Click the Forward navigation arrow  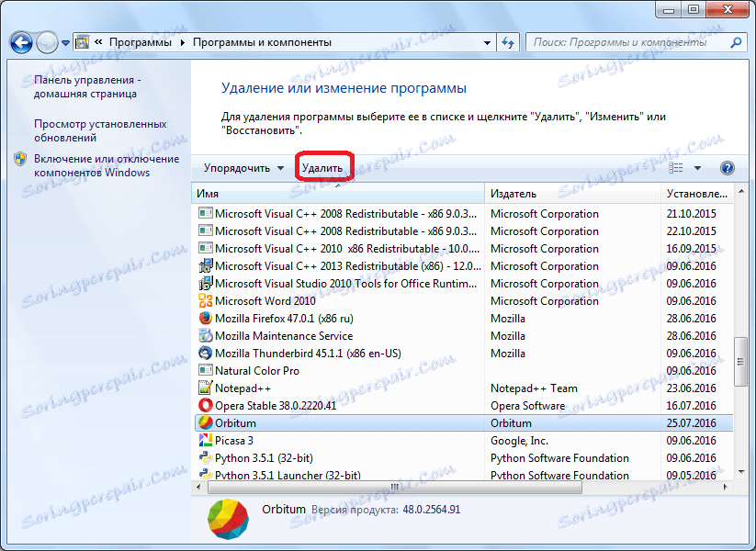pos(47,43)
